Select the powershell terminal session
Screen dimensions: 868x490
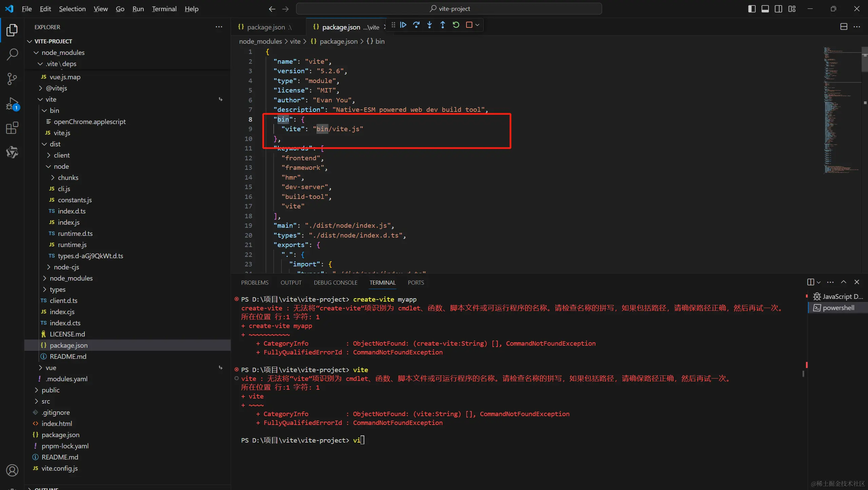click(x=838, y=308)
